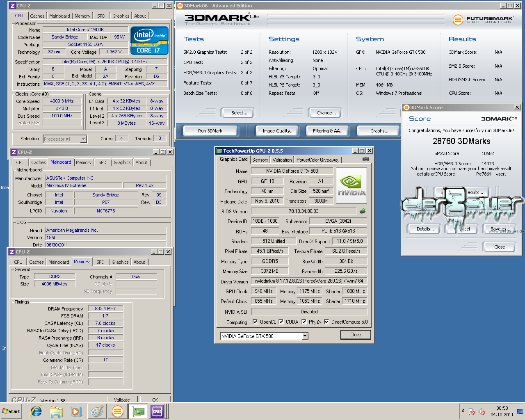
Task: Click the Core Speed value 4000.3 MHz
Action: (x=62, y=101)
